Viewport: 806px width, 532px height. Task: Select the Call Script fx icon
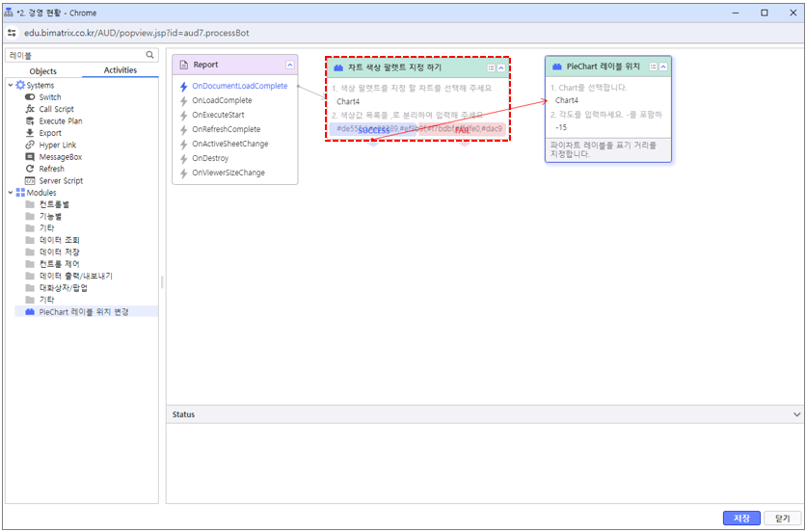[31, 109]
